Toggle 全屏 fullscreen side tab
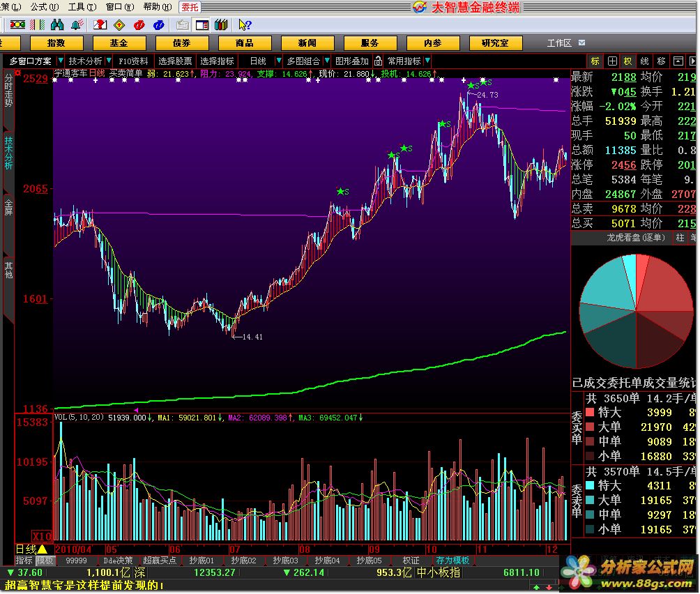The width and height of the screenshot is (700, 594). click(x=8, y=208)
